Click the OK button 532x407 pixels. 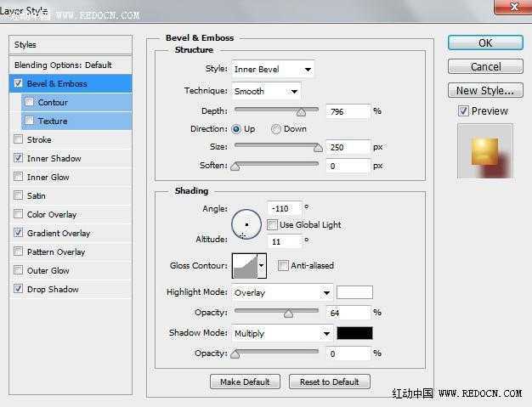coord(485,42)
